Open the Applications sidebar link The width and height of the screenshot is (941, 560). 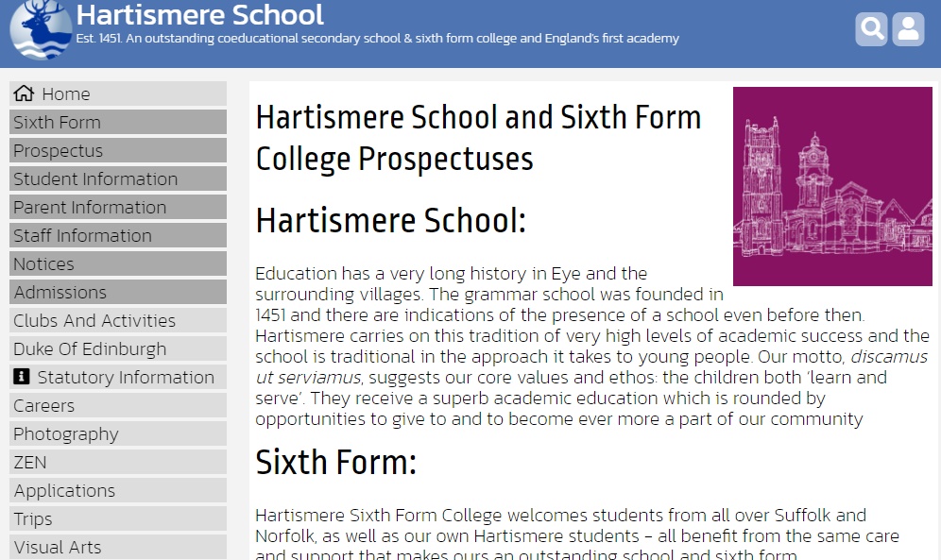[x=118, y=490]
